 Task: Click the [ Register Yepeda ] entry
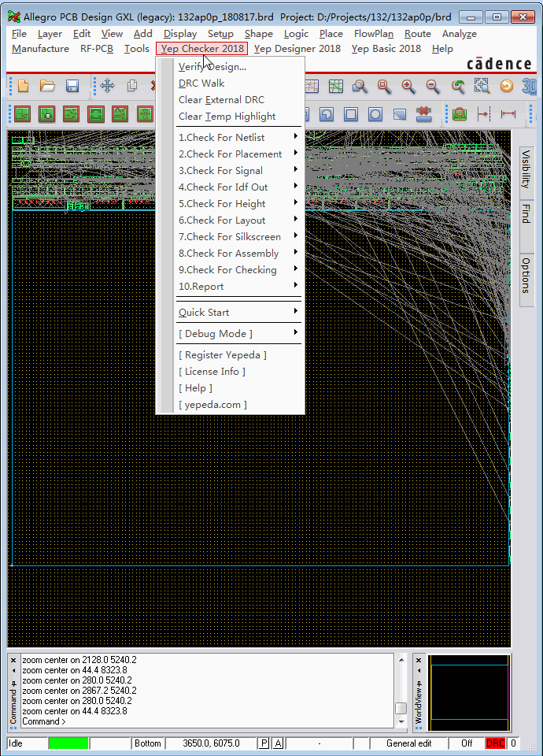point(238,355)
